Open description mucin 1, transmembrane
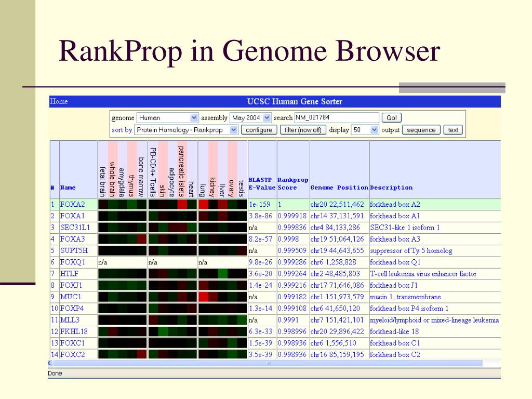Viewport: 532px width, 399px height. click(405, 297)
